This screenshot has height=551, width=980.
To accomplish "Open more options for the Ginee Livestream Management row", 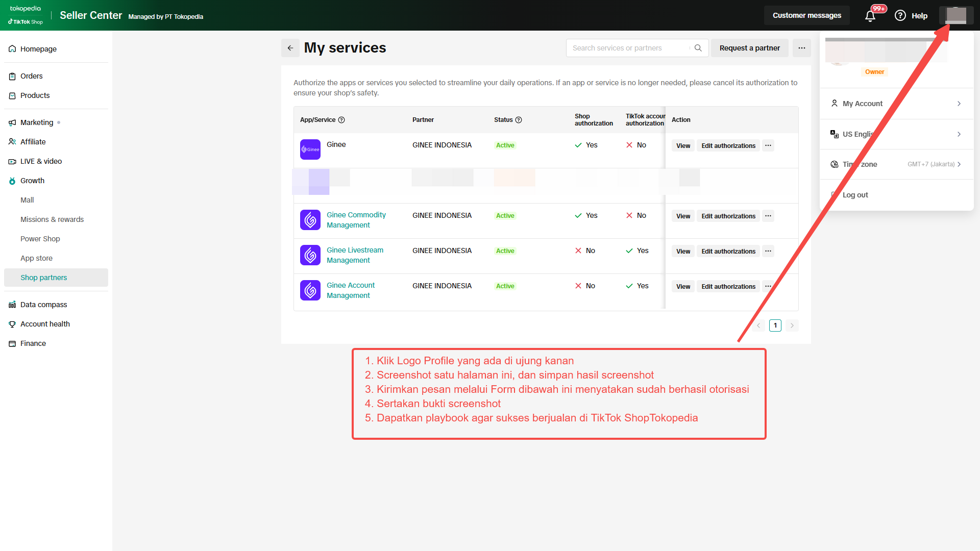I will click(x=768, y=251).
